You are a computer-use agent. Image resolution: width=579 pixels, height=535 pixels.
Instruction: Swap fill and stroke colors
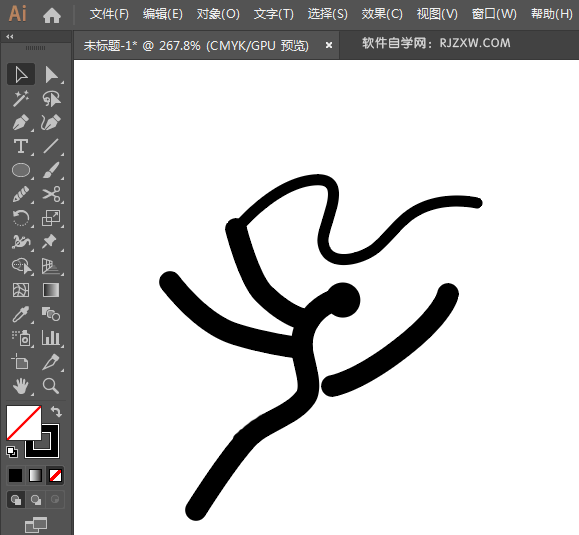[56, 411]
